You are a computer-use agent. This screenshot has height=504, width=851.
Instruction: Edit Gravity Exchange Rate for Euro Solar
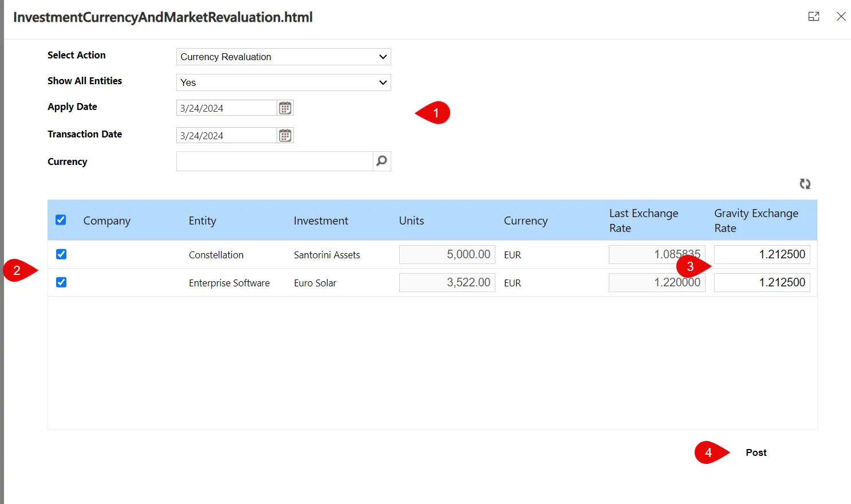pos(762,282)
